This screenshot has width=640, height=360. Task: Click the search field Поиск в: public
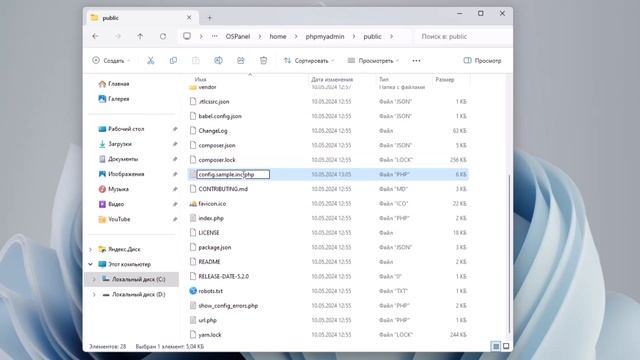coord(463,36)
